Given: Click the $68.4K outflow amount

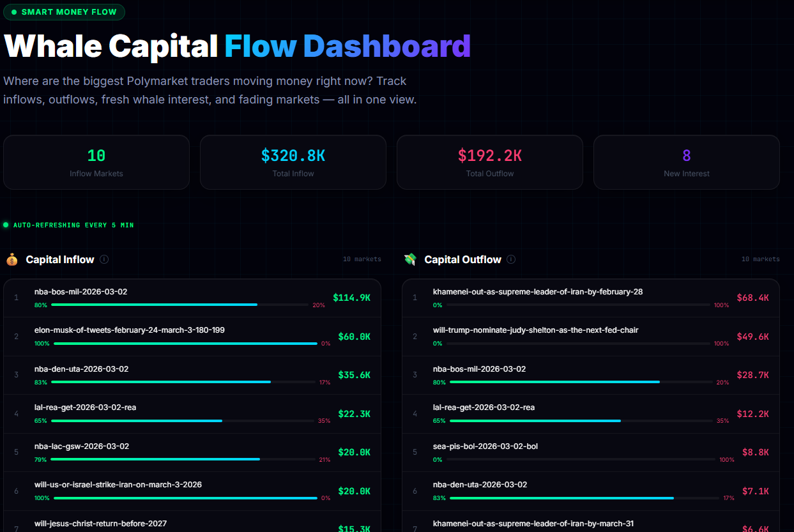Looking at the screenshot, I should click(x=752, y=298).
